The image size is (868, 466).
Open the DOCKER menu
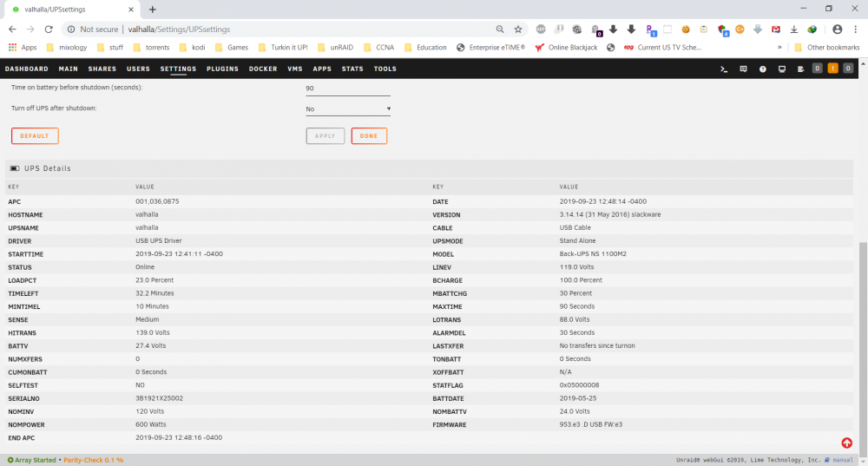[263, 69]
